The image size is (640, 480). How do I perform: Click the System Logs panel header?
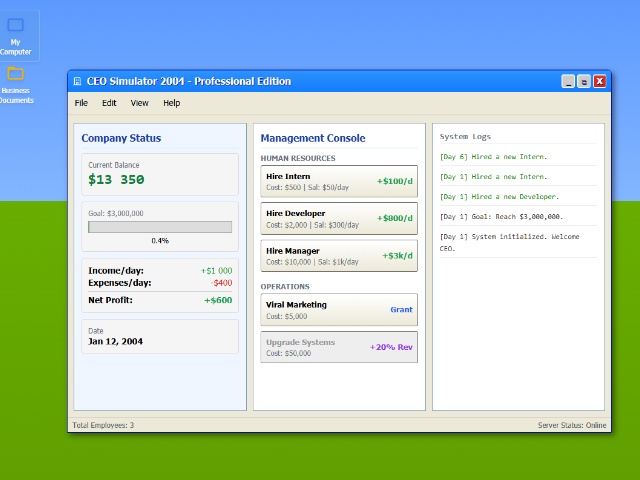click(465, 137)
